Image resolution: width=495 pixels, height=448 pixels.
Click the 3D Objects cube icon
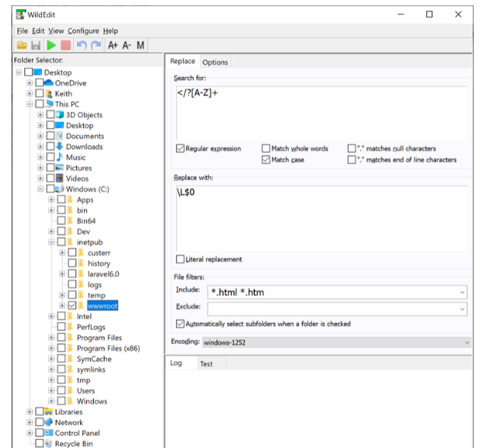coord(60,114)
